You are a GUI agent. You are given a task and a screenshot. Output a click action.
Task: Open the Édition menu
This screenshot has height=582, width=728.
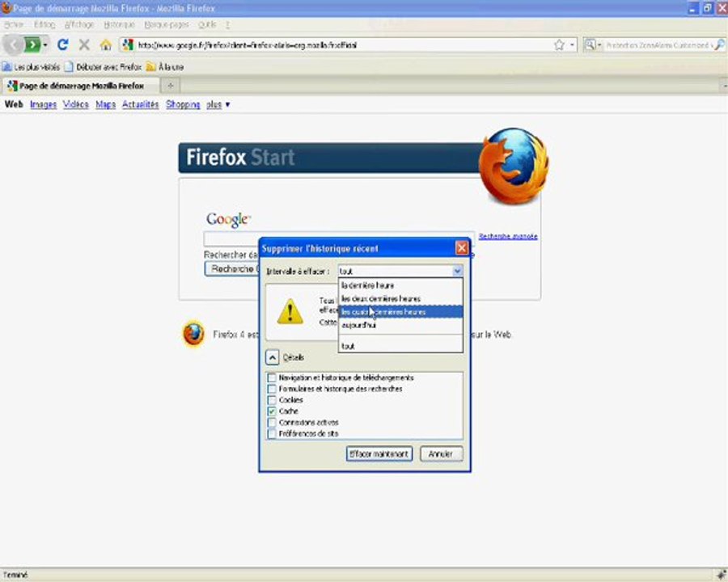point(44,24)
